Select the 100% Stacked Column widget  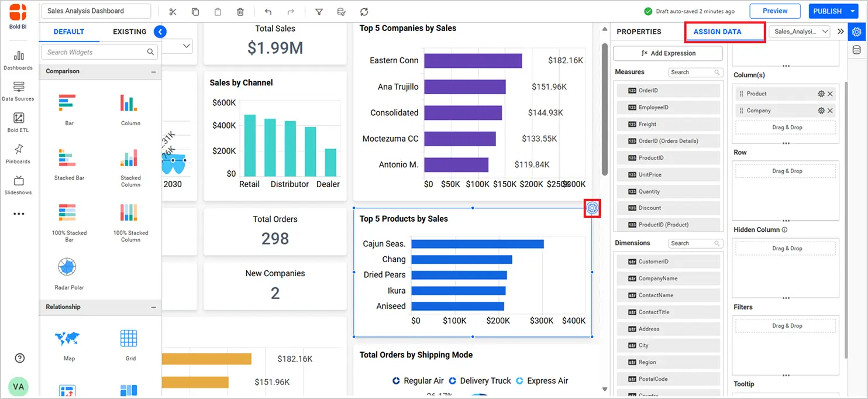point(130,222)
